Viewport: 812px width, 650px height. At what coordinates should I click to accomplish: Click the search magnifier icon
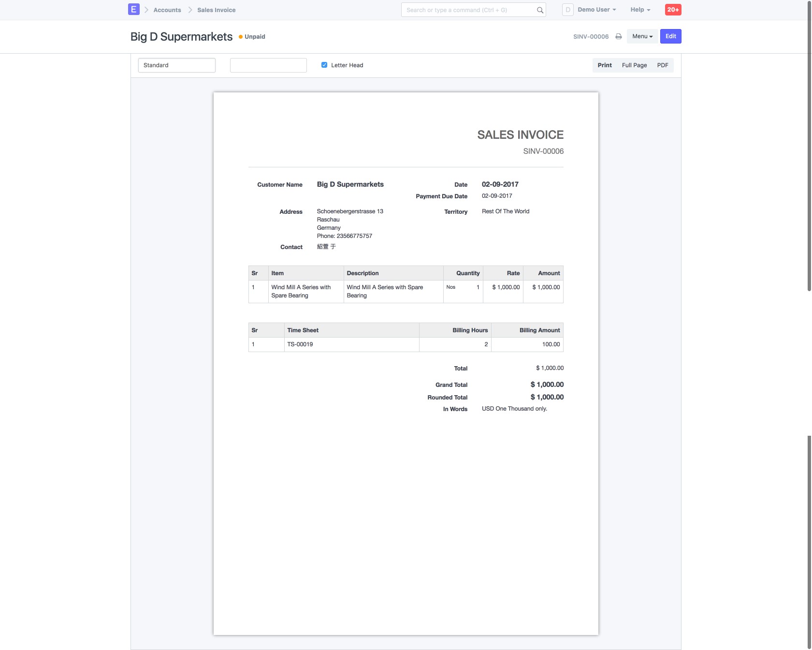(540, 10)
